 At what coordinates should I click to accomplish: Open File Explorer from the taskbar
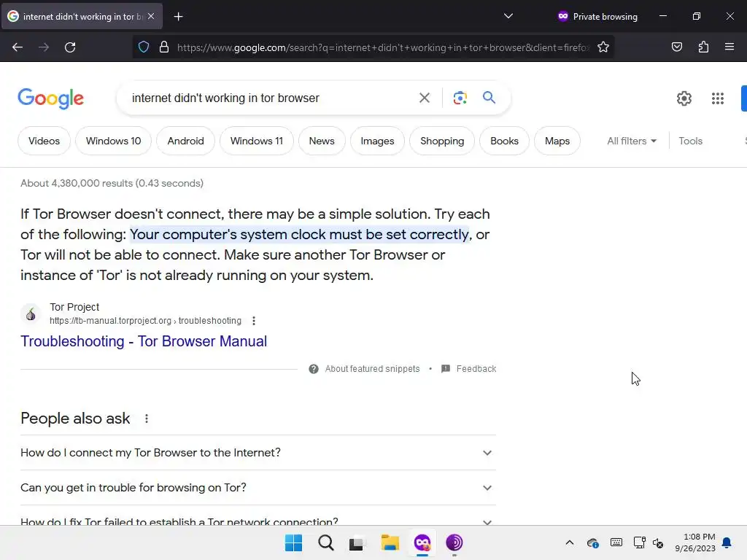[390, 542]
